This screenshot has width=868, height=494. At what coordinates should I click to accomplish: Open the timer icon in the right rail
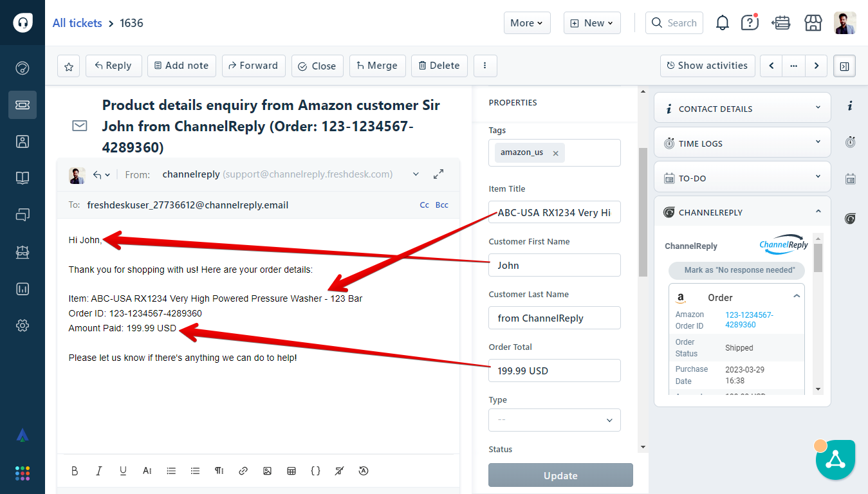[x=850, y=142]
